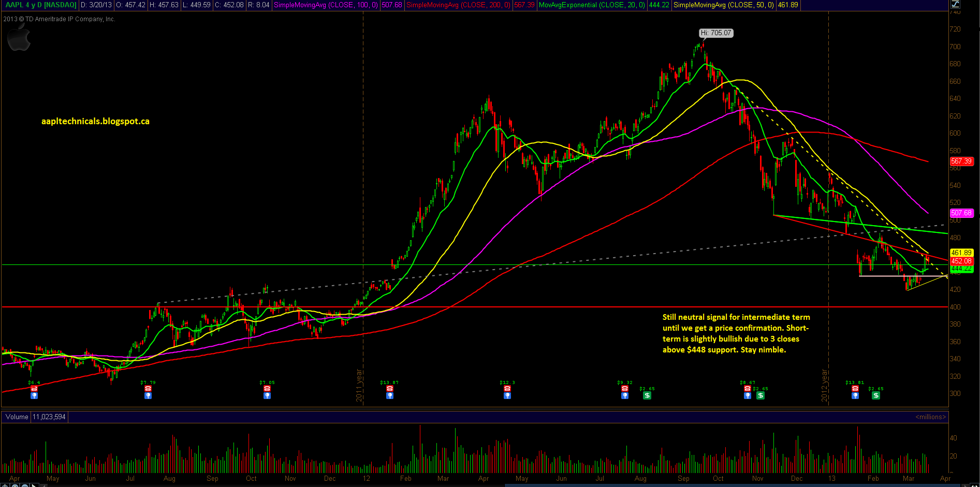Click the aapltechnicals.blogspot.ca text annotation
The width and height of the screenshot is (980, 487).
(x=95, y=121)
